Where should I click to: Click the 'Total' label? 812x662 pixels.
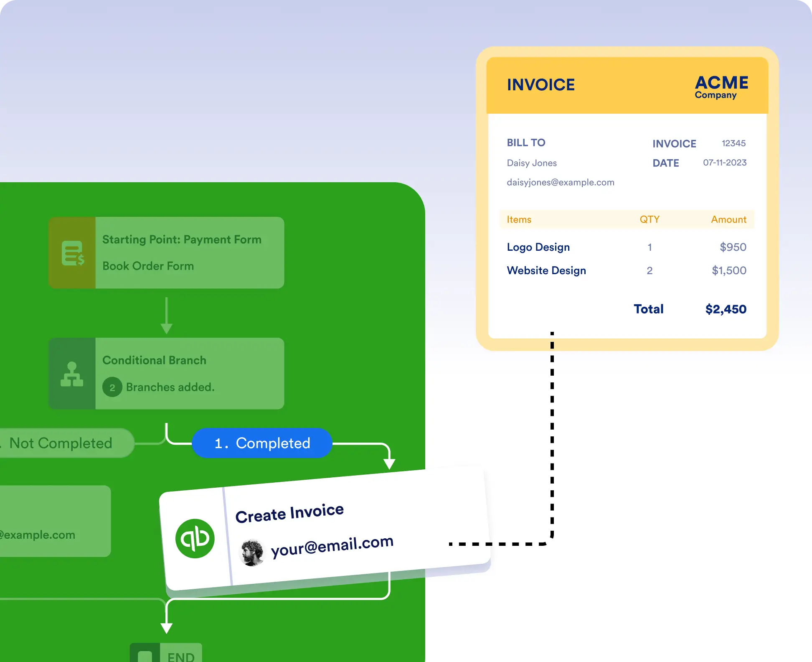pyautogui.click(x=649, y=309)
